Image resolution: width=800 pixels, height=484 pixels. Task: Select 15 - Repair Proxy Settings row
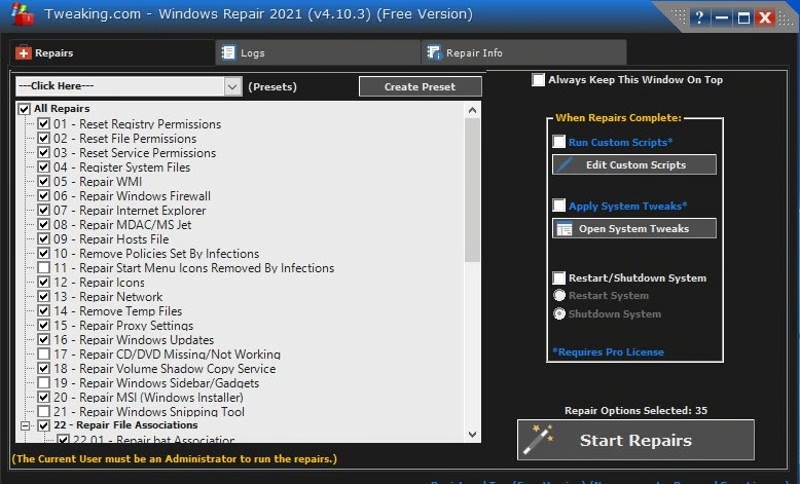pyautogui.click(x=123, y=325)
